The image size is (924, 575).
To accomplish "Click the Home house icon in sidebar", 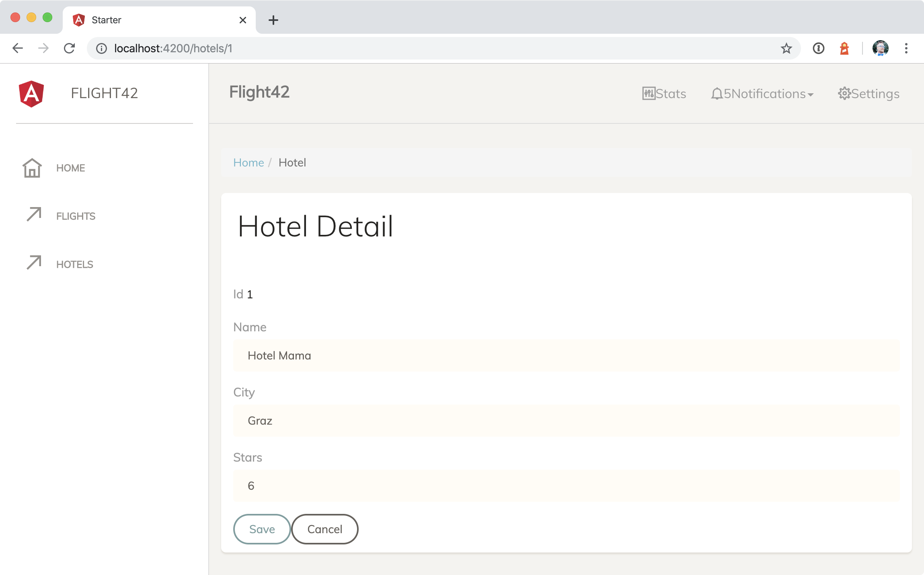I will pyautogui.click(x=32, y=168).
